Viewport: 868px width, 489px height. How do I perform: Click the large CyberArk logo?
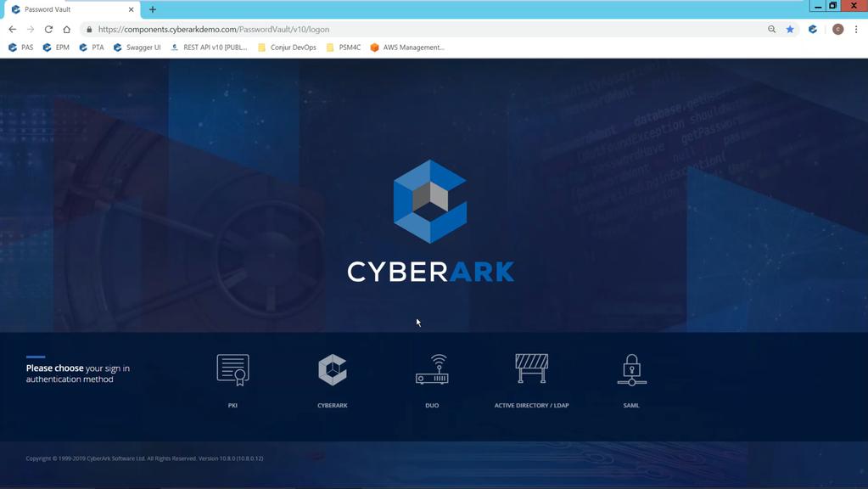coord(431,221)
